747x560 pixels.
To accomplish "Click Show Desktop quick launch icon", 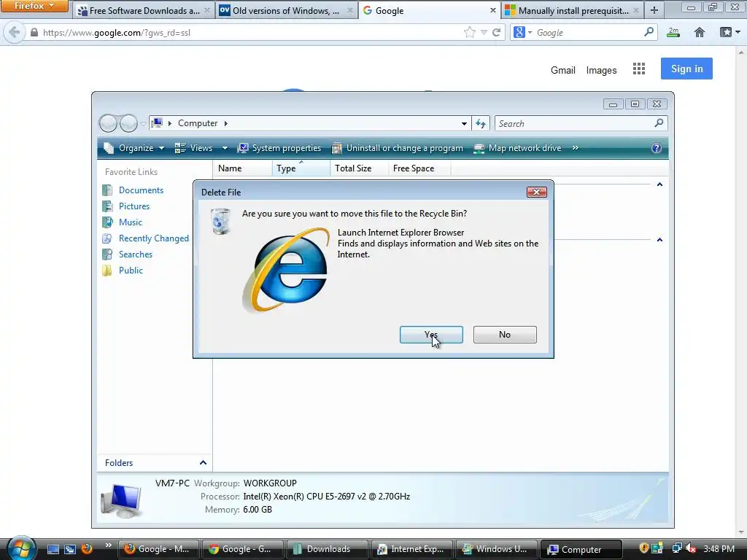I will coord(53,549).
